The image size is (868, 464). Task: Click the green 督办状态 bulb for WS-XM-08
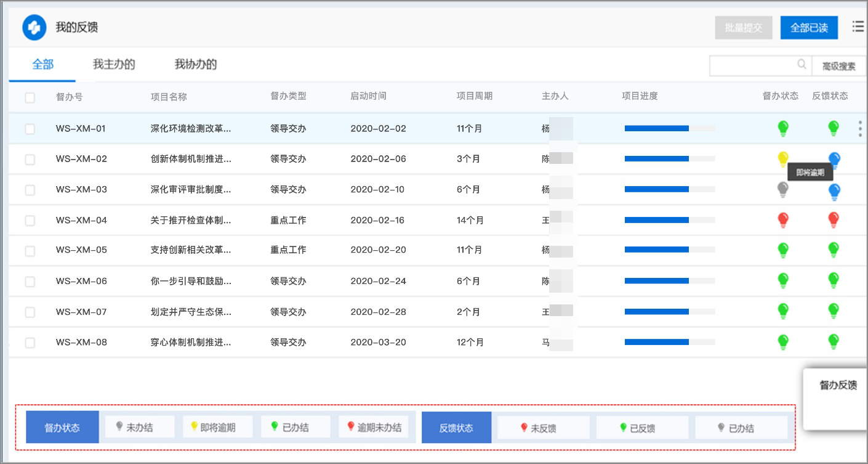(782, 342)
